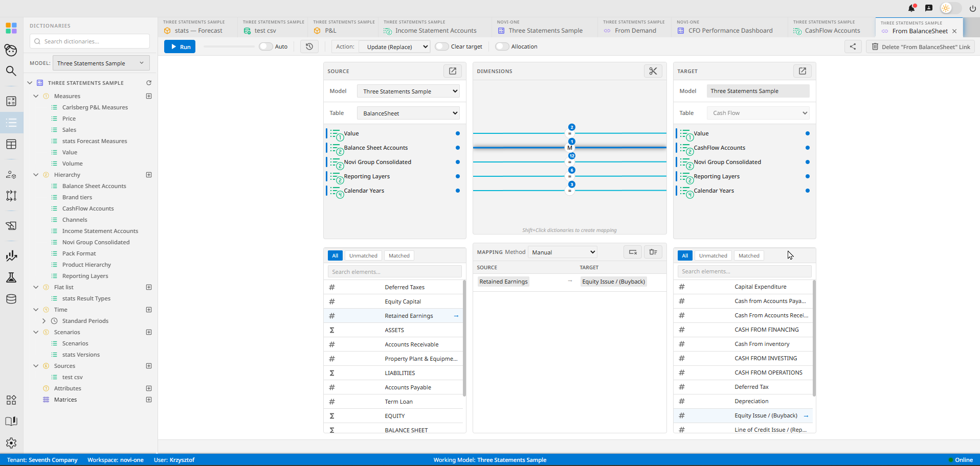Open the database icon in sidebar
This screenshot has height=466, width=980.
[x=11, y=299]
